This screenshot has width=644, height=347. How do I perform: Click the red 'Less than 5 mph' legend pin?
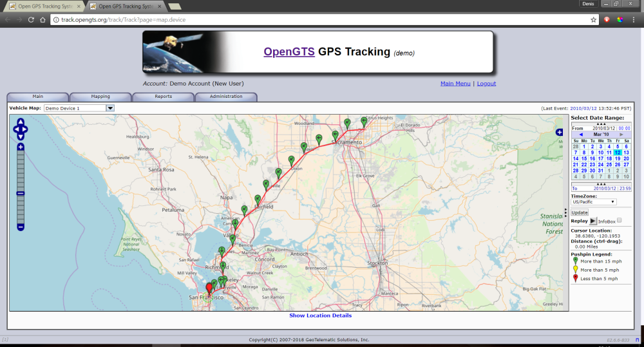click(575, 278)
